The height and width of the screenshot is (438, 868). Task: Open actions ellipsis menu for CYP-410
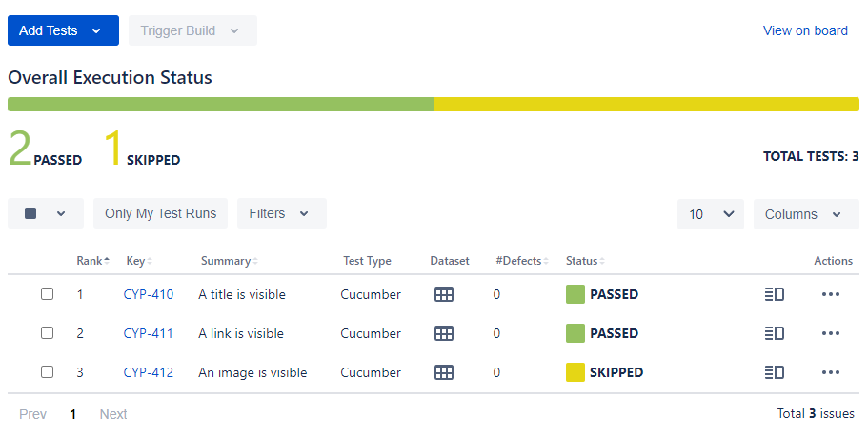831,294
